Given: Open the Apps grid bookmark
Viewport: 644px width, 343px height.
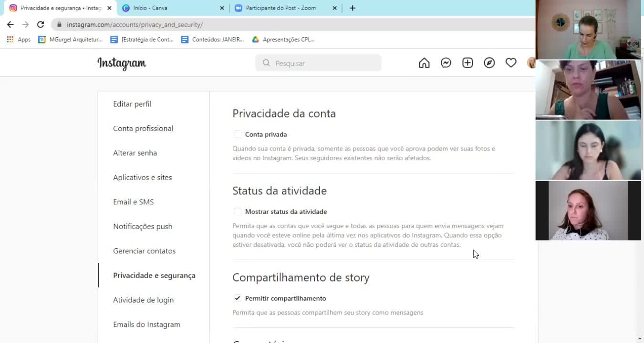Looking at the screenshot, I should point(19,40).
